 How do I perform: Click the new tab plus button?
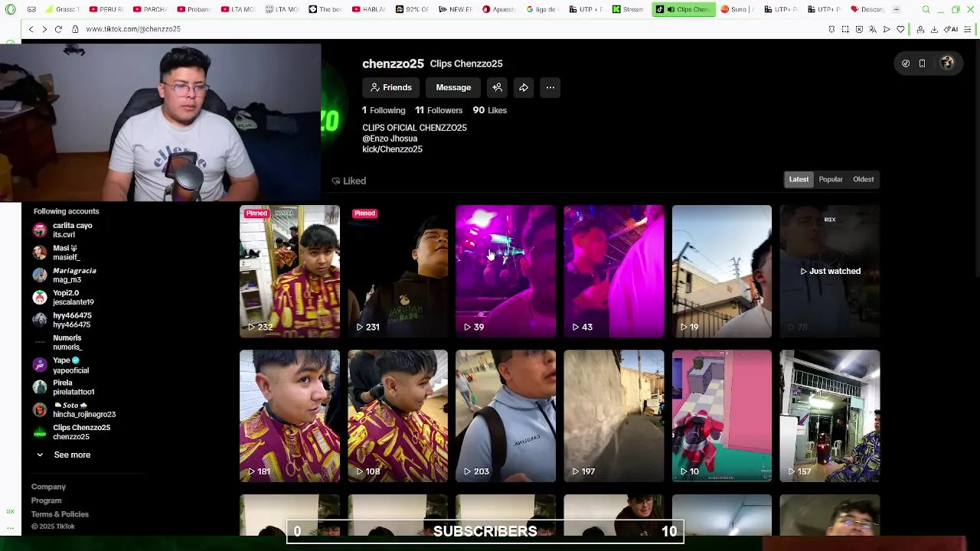pos(897,9)
